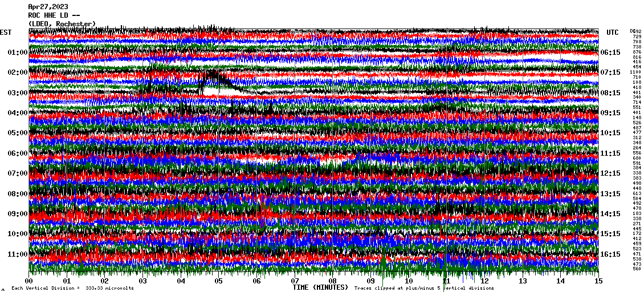Click minute 05 on the bottom axis
This screenshot has height=296, width=644.
tap(219, 281)
